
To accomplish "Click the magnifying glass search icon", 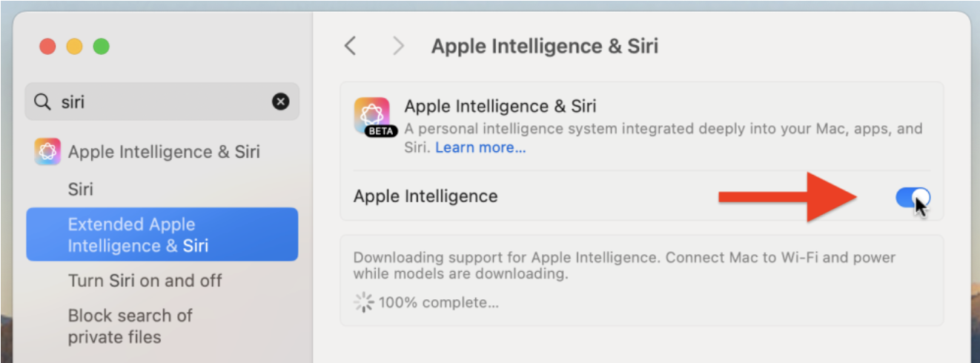I will 44,101.
